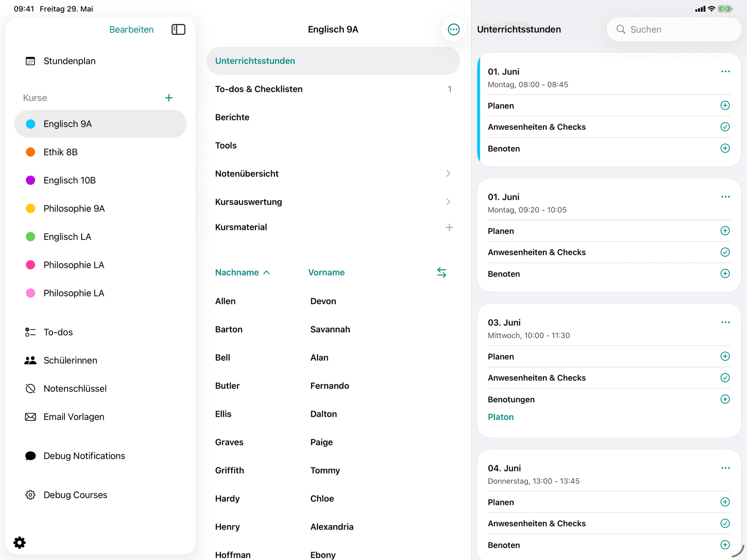Click the green Englisch LA color dot
The height and width of the screenshot is (560, 747).
30,237
